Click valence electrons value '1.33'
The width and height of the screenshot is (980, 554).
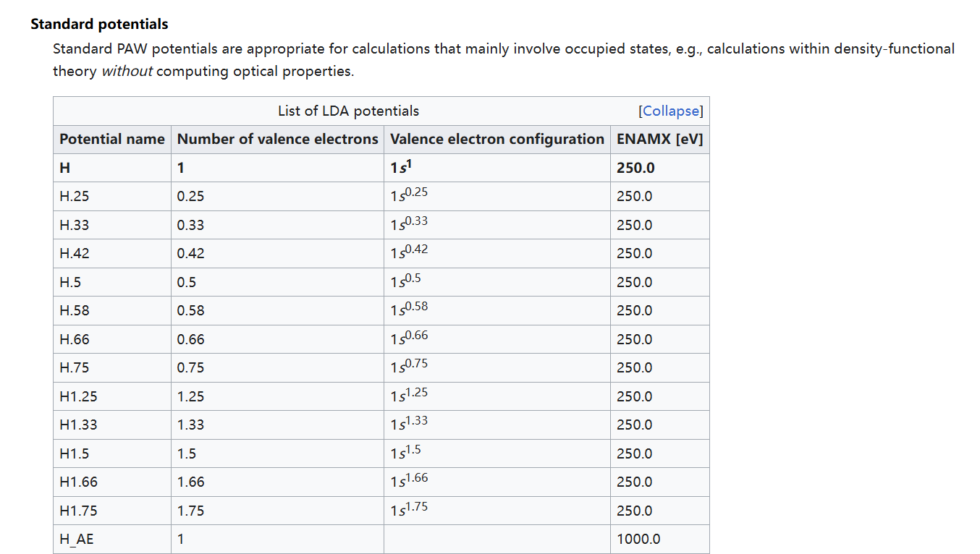(191, 425)
